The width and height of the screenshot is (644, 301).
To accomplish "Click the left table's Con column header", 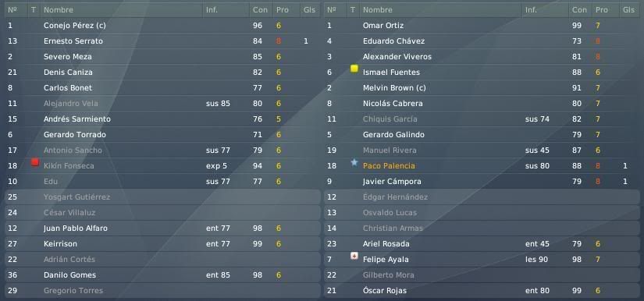I will [260, 10].
